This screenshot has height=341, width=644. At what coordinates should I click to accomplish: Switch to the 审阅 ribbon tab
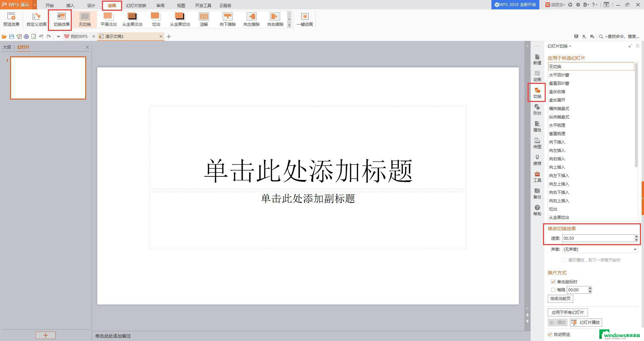pyautogui.click(x=160, y=5)
